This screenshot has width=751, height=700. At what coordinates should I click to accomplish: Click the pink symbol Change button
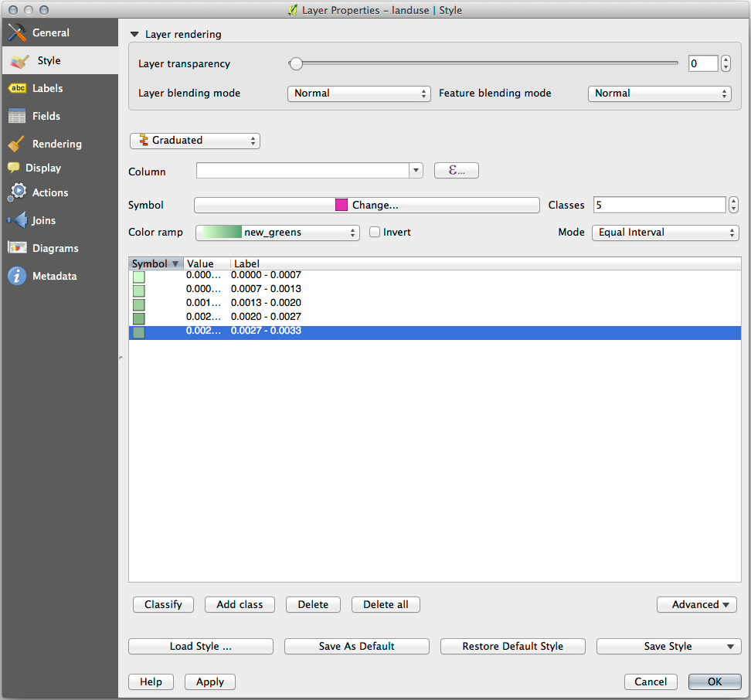click(x=366, y=205)
